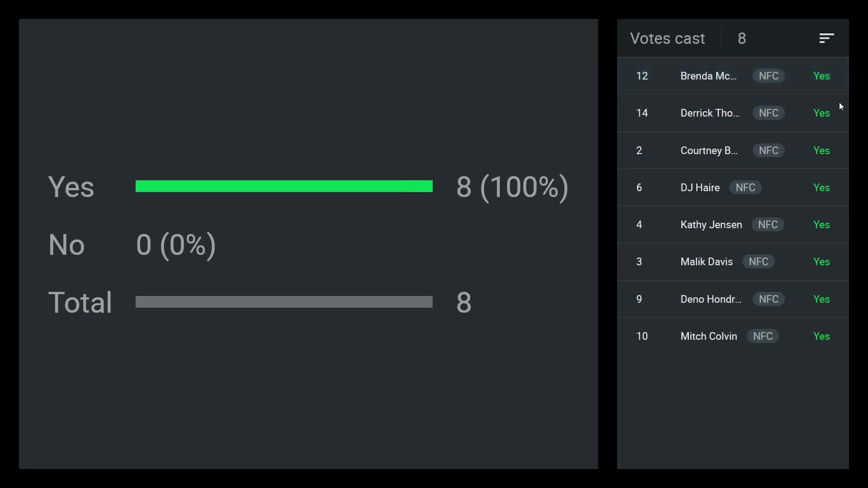Screen dimensions: 868x488
Task: Select Derrick Tho... name in list
Action: 710,113
